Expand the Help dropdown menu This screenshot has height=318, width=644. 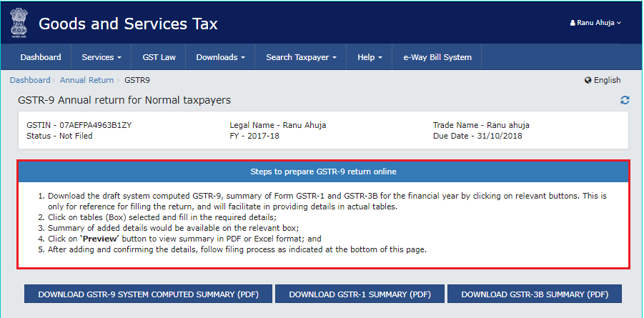click(370, 57)
